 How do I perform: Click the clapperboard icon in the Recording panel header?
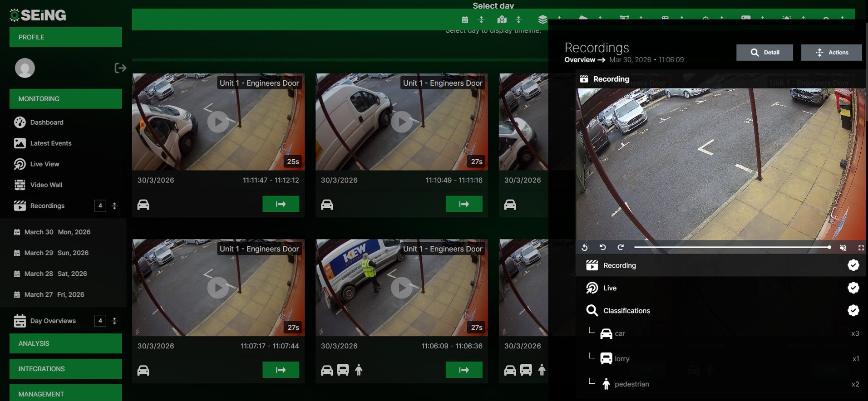pos(584,79)
